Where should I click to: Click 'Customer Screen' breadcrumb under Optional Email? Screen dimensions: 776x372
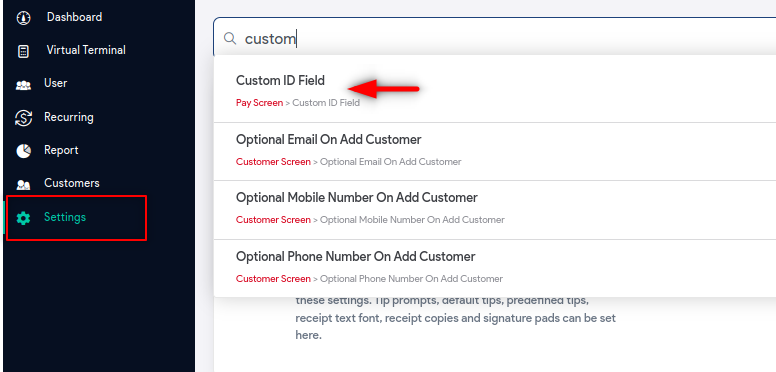tap(273, 162)
